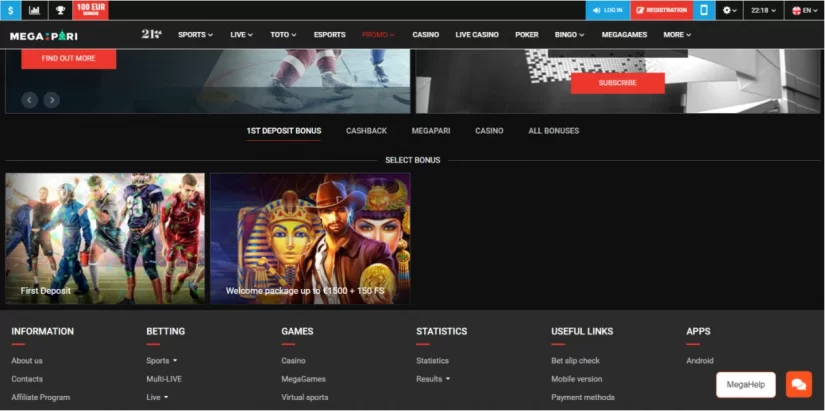825x411 pixels.
Task: Select the Casino bonus tab
Action: 489,131
